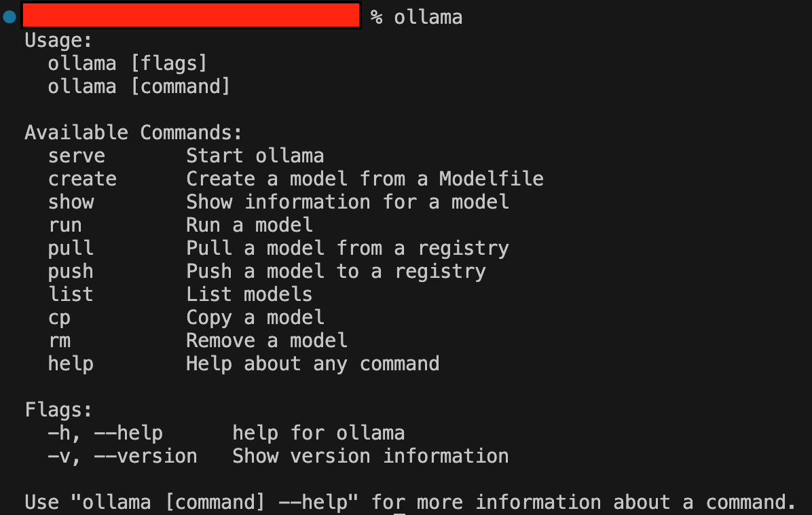Click the 'ollama [flags]' usage line
Image resolution: width=812 pixels, height=515 pixels.
tap(128, 63)
